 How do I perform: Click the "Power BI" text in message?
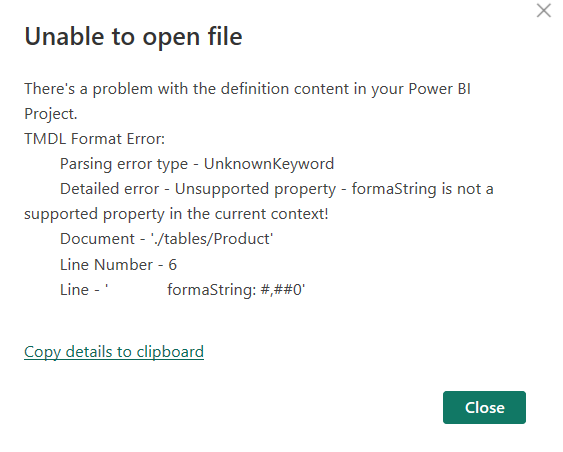click(439, 89)
